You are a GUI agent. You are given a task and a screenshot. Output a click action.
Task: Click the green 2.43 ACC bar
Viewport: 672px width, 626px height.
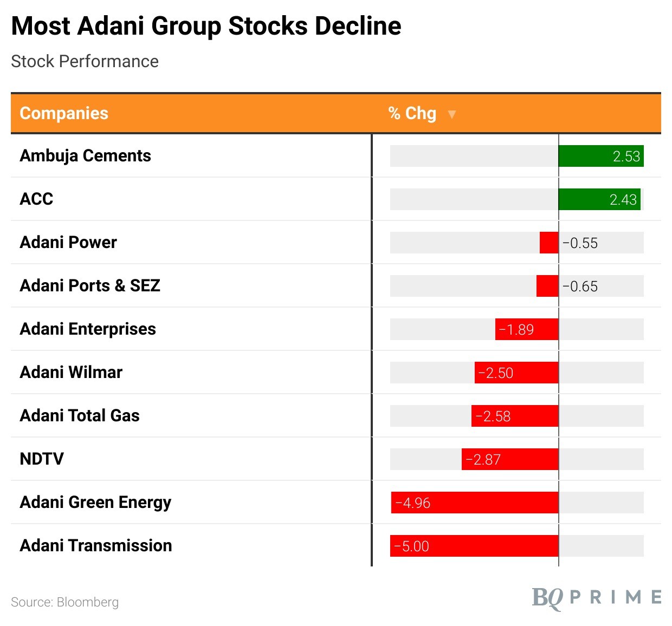(599, 199)
